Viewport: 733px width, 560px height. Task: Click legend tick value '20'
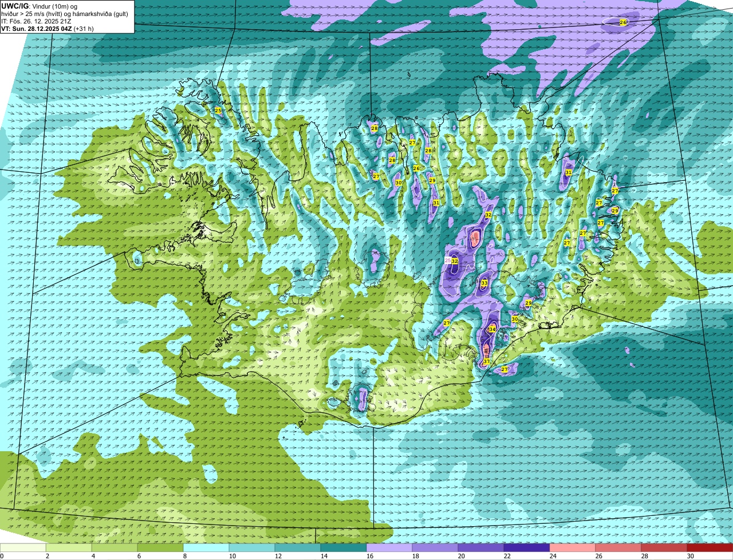pyautogui.click(x=461, y=556)
